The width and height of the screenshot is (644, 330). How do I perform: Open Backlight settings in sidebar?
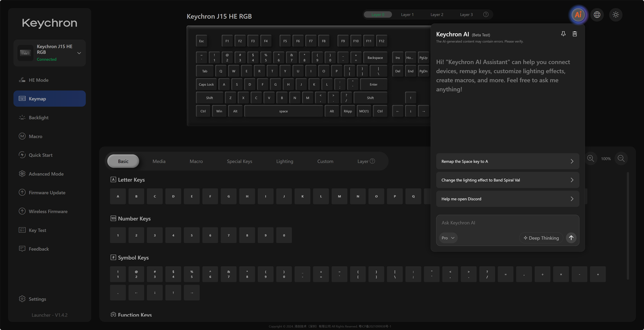click(x=49, y=118)
